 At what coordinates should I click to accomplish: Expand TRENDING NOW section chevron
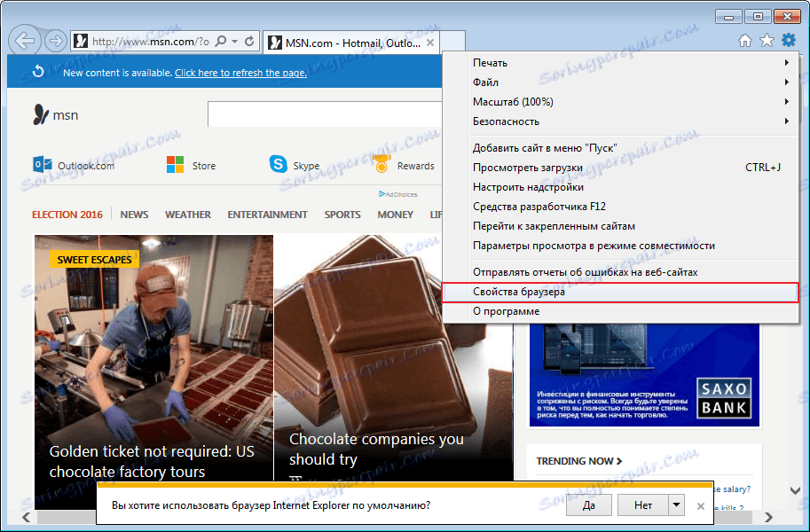coord(619,461)
